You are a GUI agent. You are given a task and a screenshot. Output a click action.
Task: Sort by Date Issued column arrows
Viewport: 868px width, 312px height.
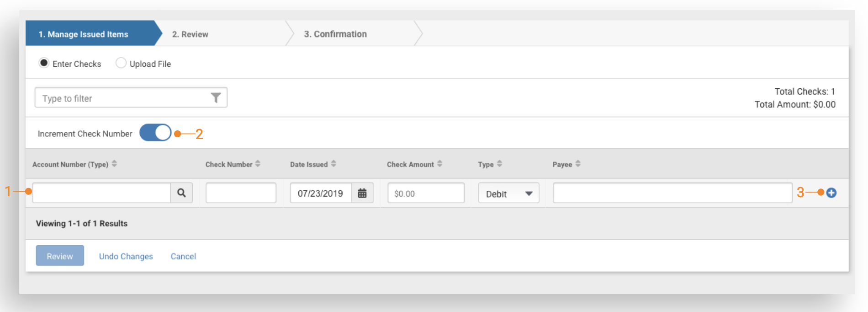click(x=333, y=164)
